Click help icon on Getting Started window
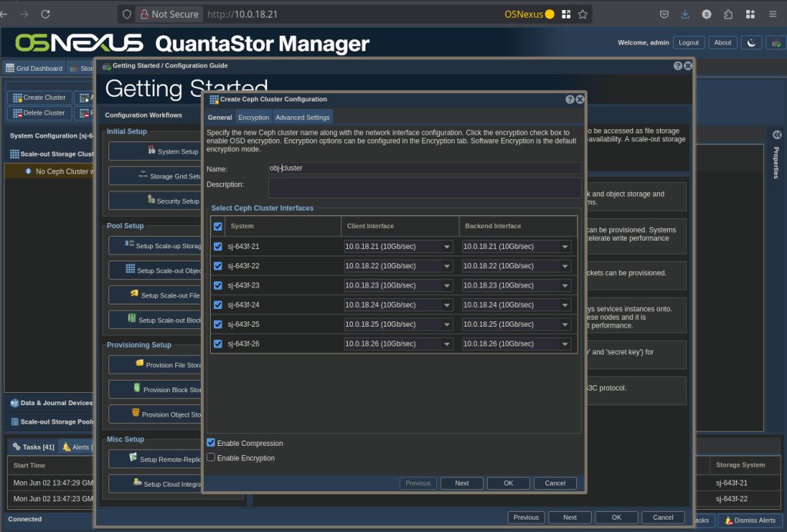This screenshot has height=532, width=787. click(x=678, y=66)
